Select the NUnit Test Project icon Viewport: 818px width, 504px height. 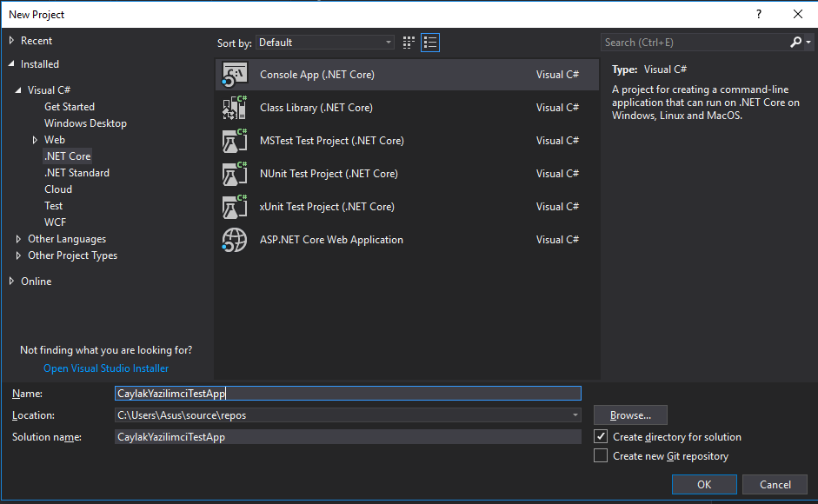pos(235,174)
